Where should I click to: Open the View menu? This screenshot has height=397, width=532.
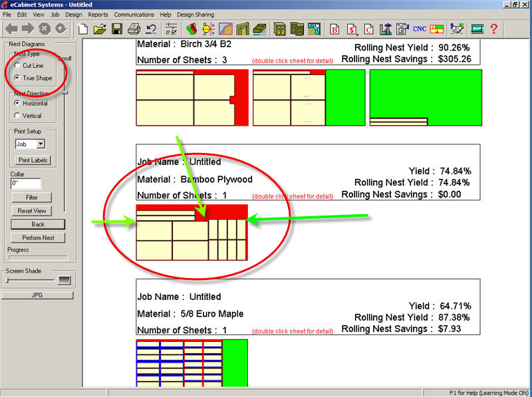click(x=39, y=15)
